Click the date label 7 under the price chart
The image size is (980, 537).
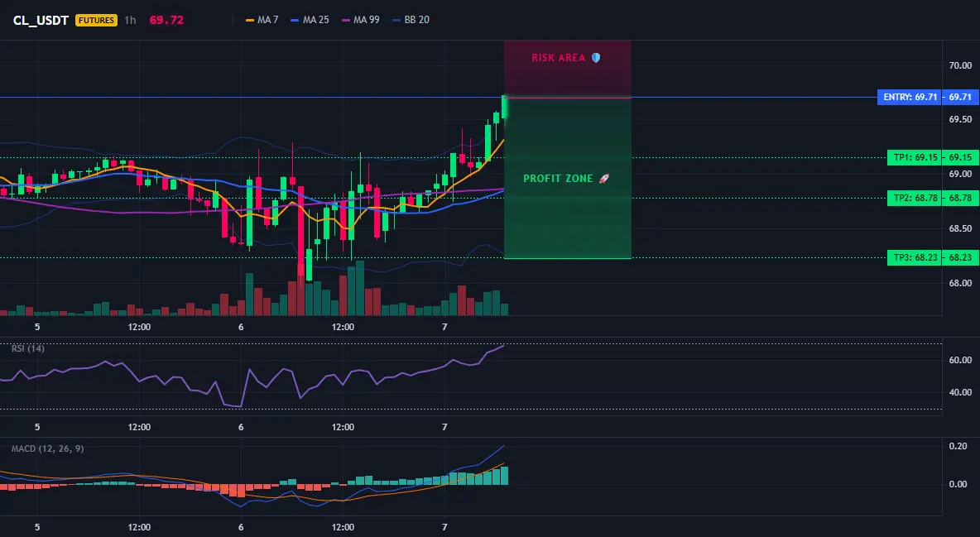pyautogui.click(x=444, y=327)
